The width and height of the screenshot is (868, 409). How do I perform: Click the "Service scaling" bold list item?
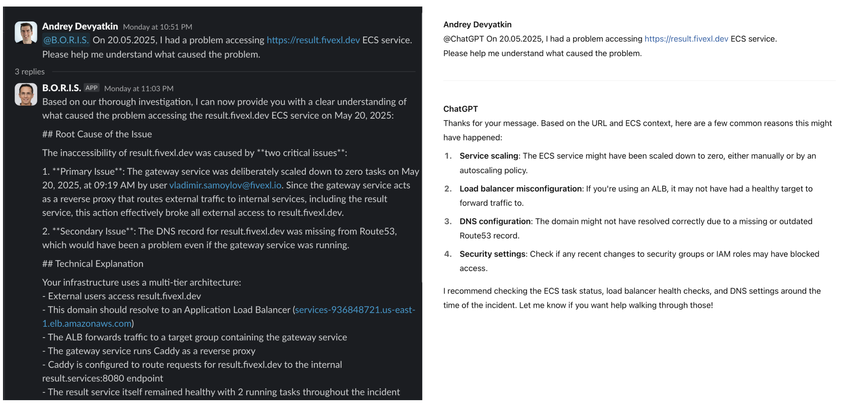click(x=488, y=156)
